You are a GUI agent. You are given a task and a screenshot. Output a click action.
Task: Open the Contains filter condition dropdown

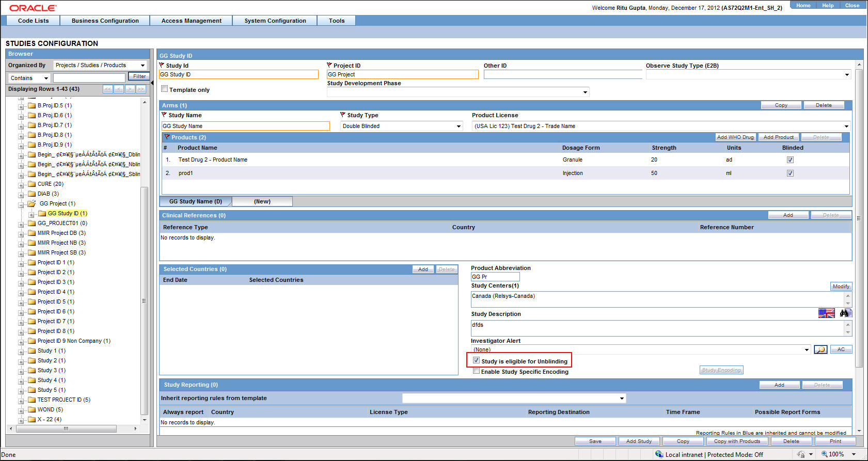(x=46, y=78)
